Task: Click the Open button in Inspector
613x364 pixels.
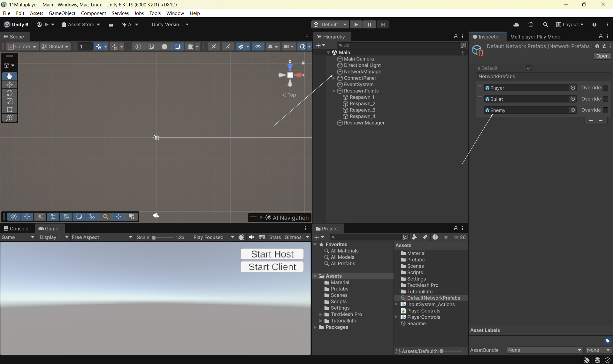Action: pos(602,56)
